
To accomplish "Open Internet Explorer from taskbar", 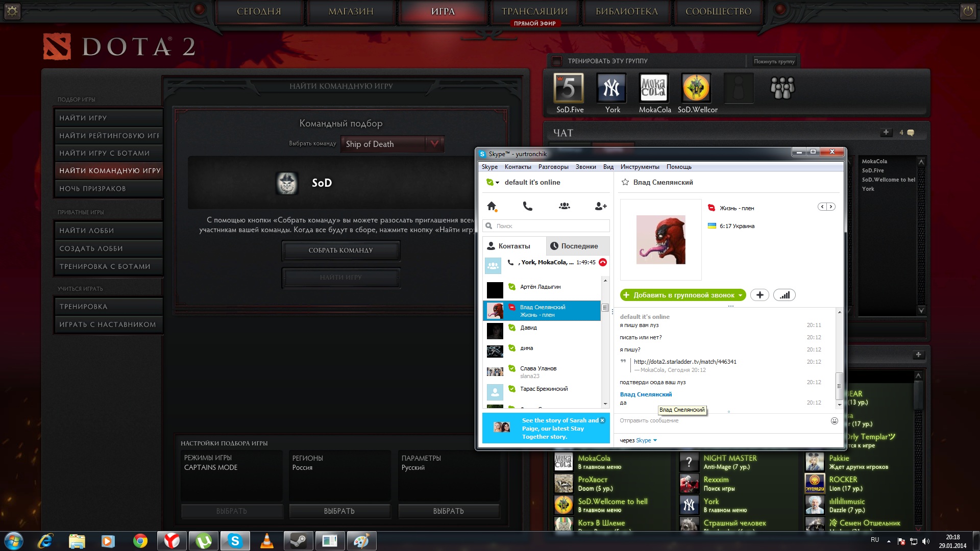I will [45, 541].
